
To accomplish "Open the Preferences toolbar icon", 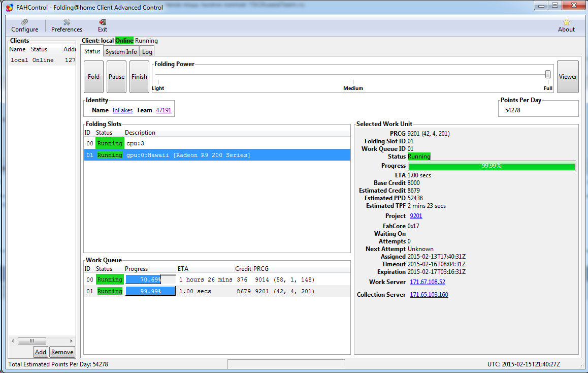I will (67, 25).
